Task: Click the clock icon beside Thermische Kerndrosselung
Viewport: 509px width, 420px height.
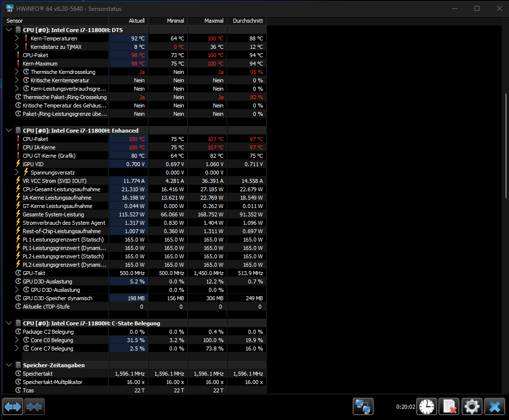Action: click(x=26, y=72)
